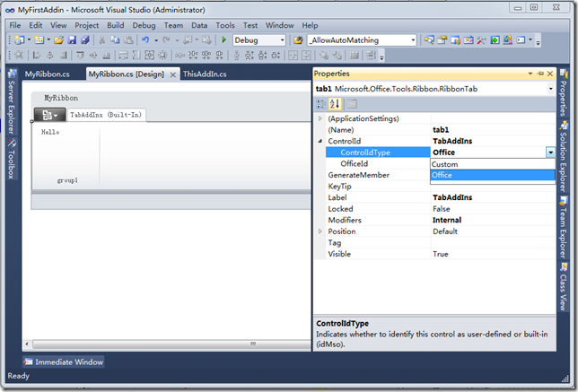Open Solution Explorer from the toolbar icon

point(429,40)
